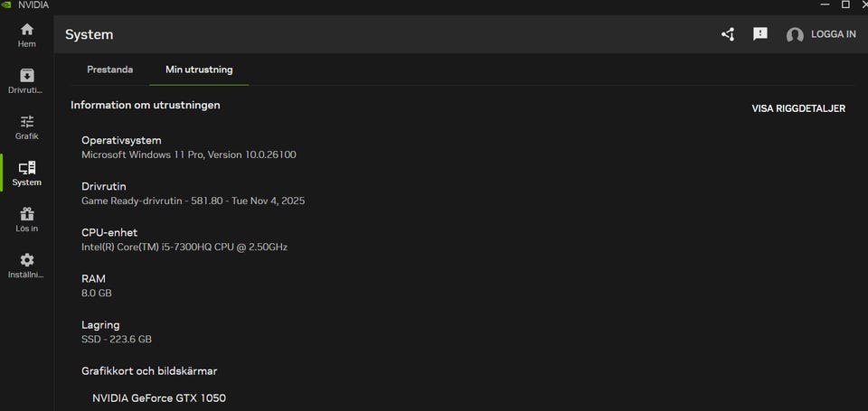Screen dimensions: 868x411
Task: Open the Drivrutiner section in sidebar
Action: tap(26, 76)
